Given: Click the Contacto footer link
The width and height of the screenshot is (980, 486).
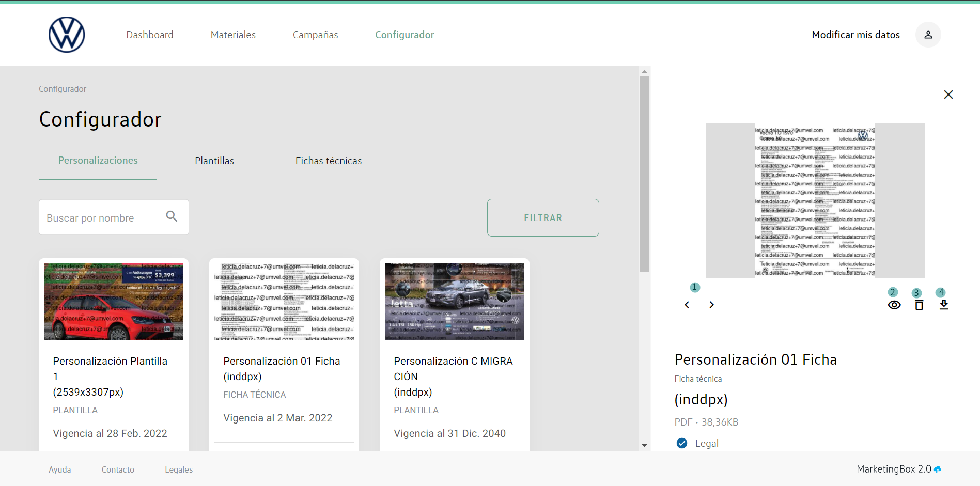Looking at the screenshot, I should tap(118, 469).
